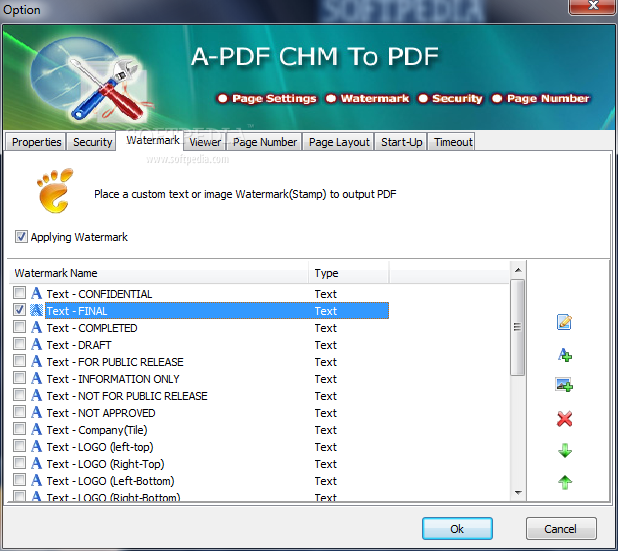Click the add text watermark icon

point(564,354)
